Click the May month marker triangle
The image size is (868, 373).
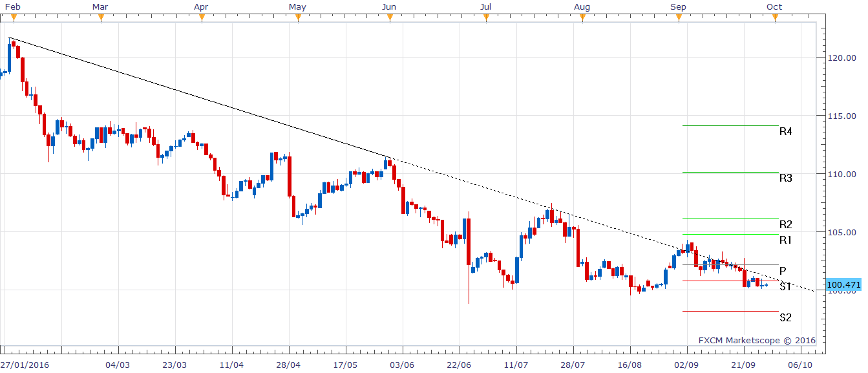pos(298,18)
